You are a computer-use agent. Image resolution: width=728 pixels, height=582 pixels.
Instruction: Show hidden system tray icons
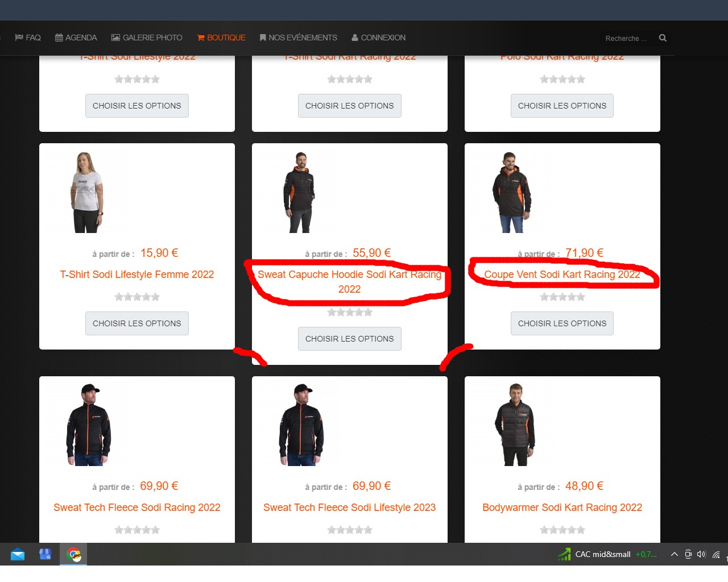[675, 554]
